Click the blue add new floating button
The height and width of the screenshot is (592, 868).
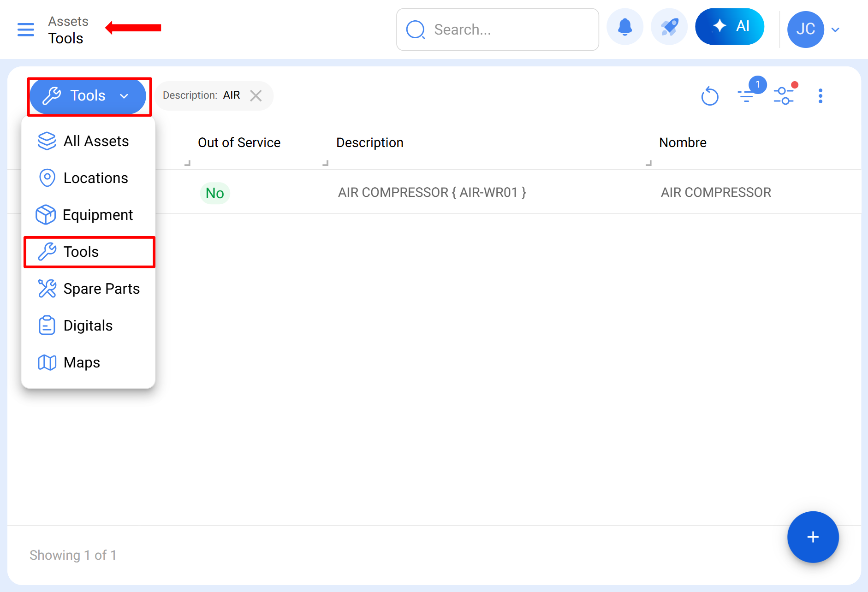[x=813, y=537]
